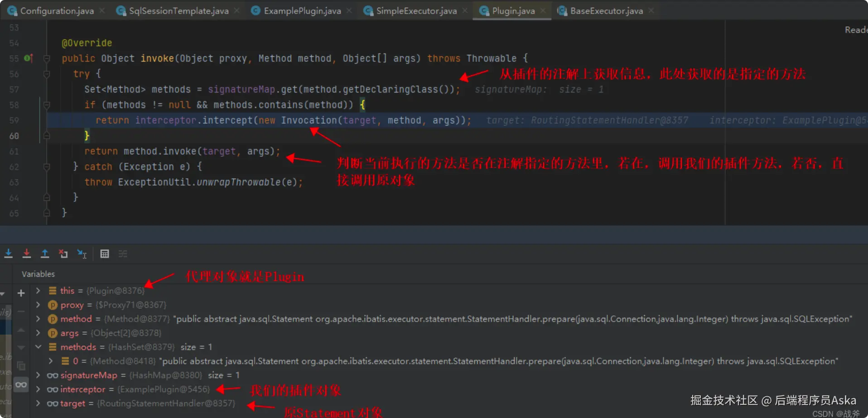Collapse the 'methods' HashSet node
Screen dimensions: 868x418
point(38,347)
